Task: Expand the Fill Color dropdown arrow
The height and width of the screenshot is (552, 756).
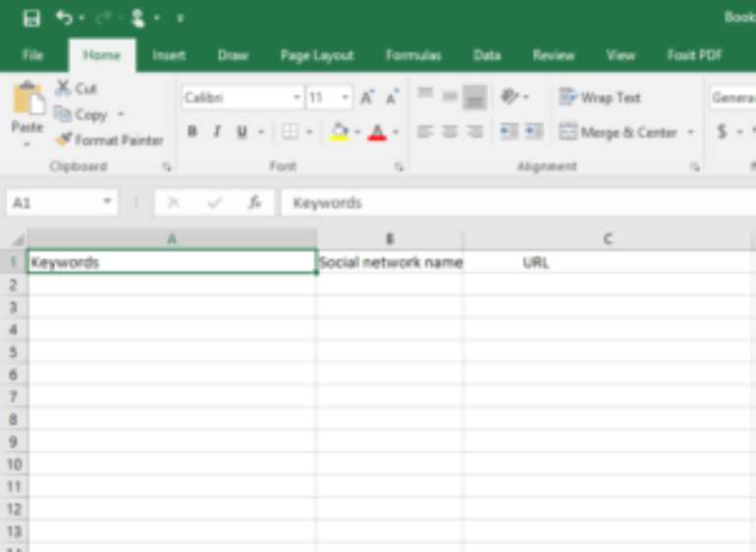Action: [x=357, y=132]
